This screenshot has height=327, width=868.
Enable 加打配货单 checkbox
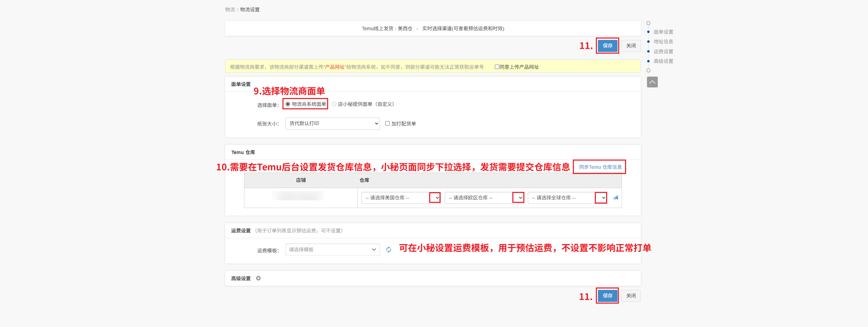click(387, 123)
